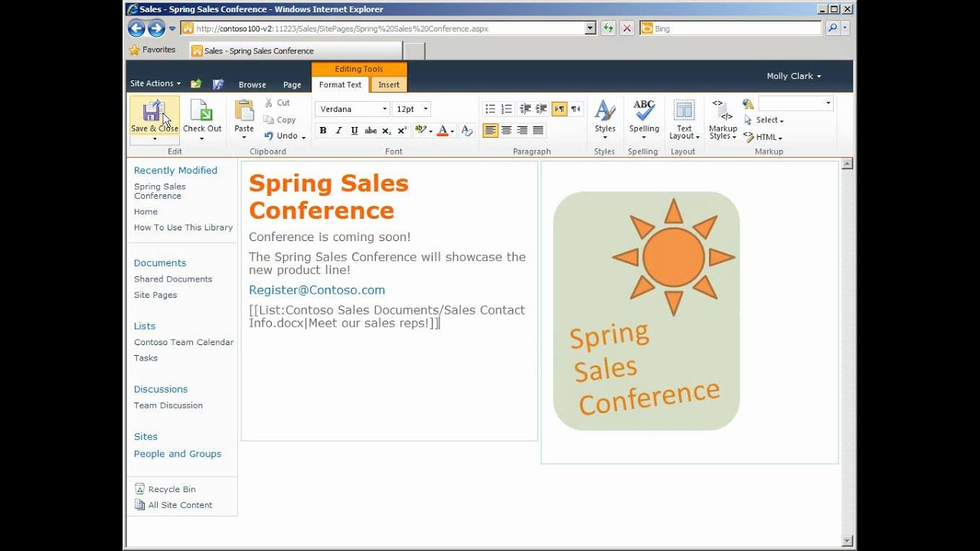Image resolution: width=980 pixels, height=551 pixels.
Task: Open Shared Documents link
Action: (x=173, y=279)
